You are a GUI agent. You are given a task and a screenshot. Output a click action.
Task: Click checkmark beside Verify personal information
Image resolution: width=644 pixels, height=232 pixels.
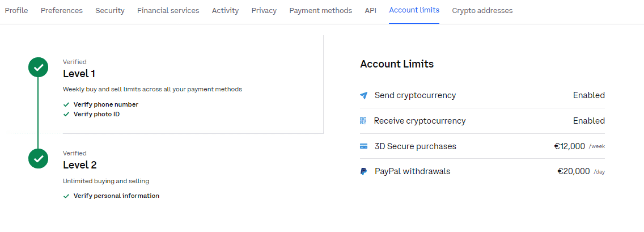click(x=66, y=196)
